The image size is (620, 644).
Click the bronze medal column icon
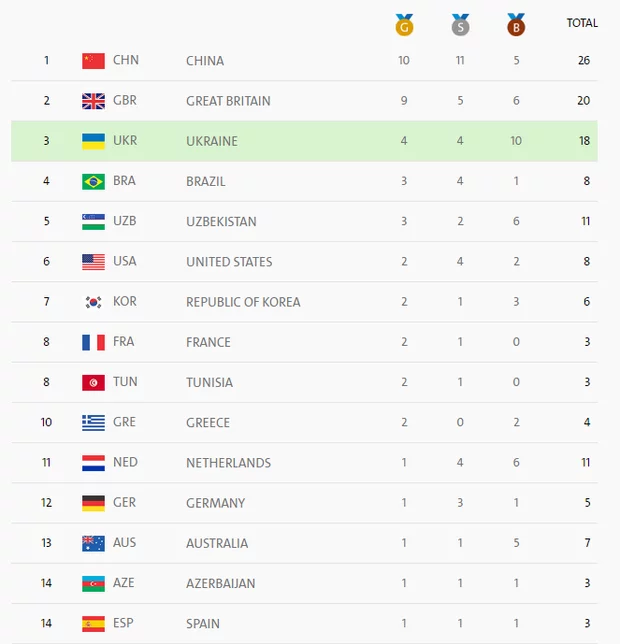tap(516, 23)
